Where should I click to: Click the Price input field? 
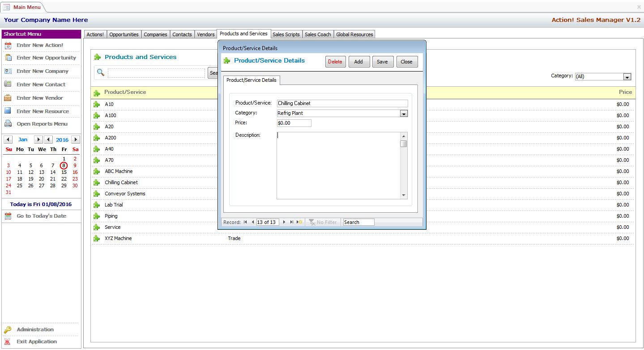(x=294, y=123)
